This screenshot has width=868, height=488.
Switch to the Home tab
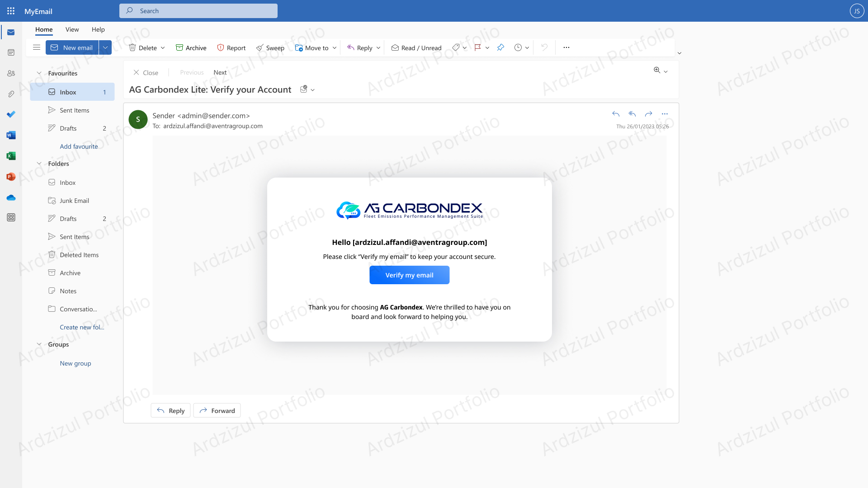tap(44, 29)
